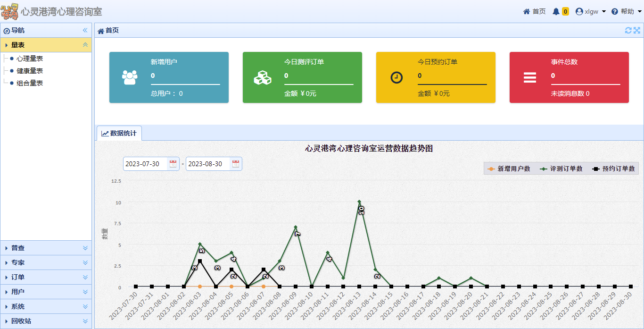Viewport: 644px width, 329px height.
Task: Click the refresh icon in the home panel
Action: (628, 30)
